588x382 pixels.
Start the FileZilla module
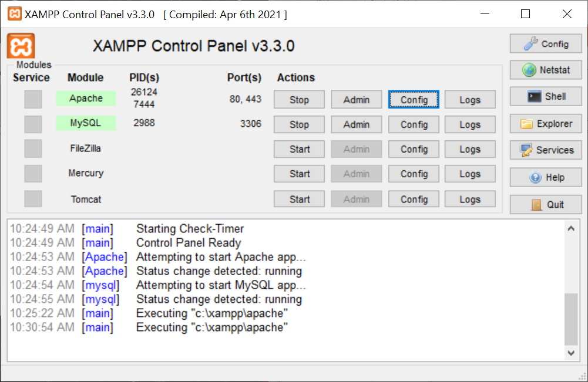pyautogui.click(x=299, y=149)
